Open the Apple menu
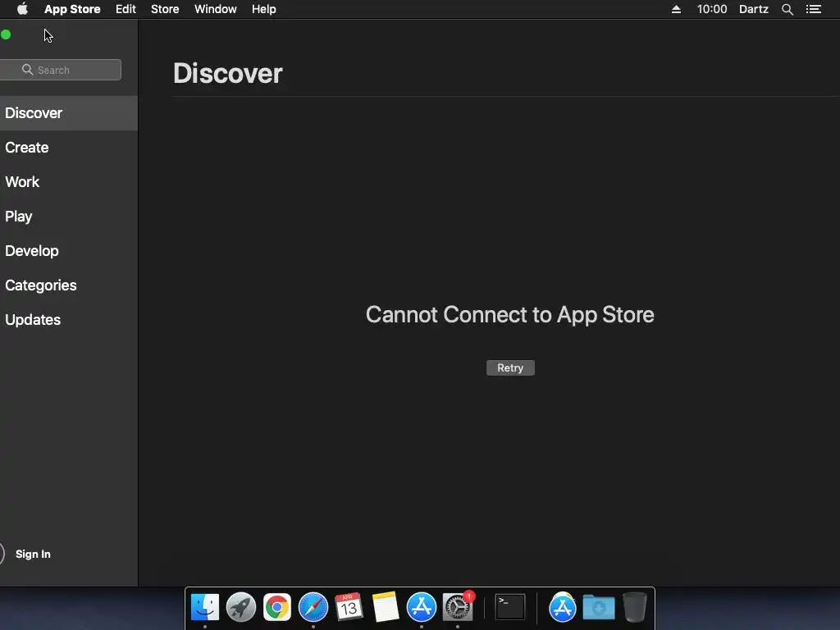Image resolution: width=840 pixels, height=630 pixels. [x=22, y=9]
